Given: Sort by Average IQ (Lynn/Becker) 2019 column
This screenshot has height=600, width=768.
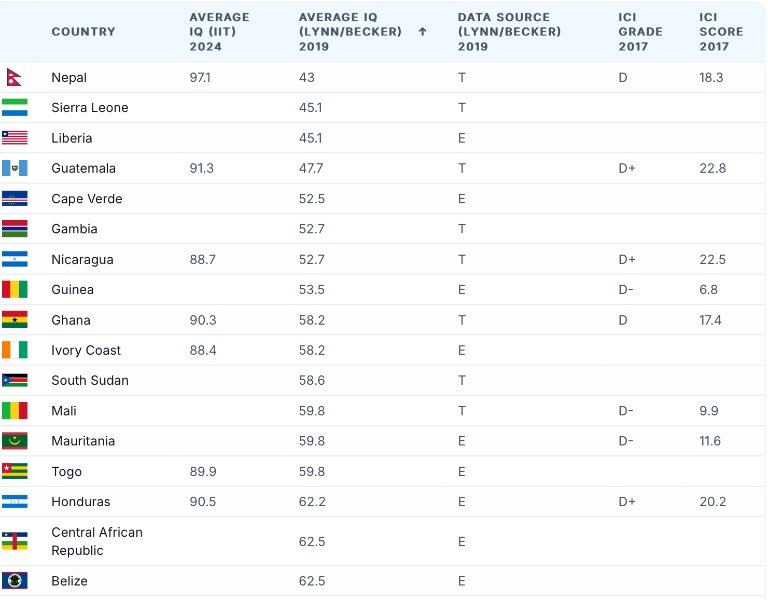Looking at the screenshot, I should (350, 31).
